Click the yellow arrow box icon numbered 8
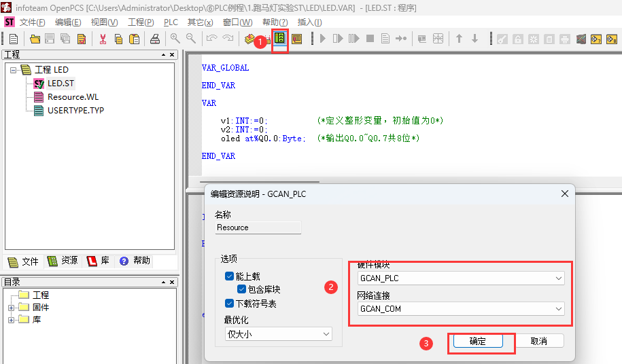This screenshot has height=364, width=622. (x=612, y=39)
